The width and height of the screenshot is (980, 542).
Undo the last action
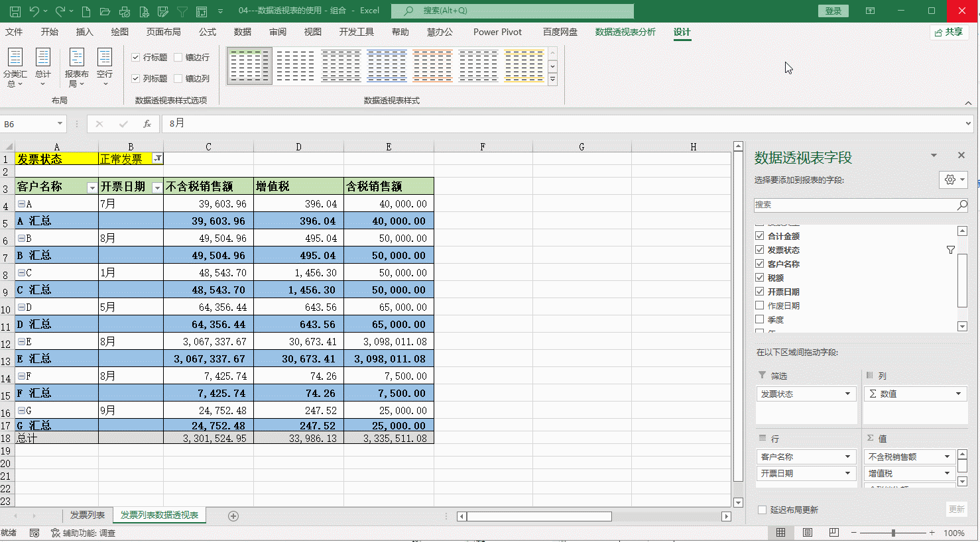(x=34, y=11)
